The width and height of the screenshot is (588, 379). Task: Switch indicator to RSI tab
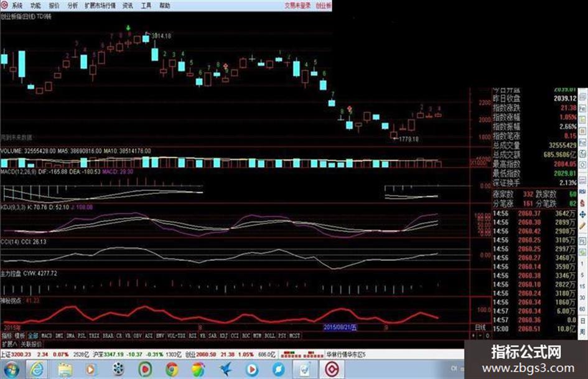(192, 336)
